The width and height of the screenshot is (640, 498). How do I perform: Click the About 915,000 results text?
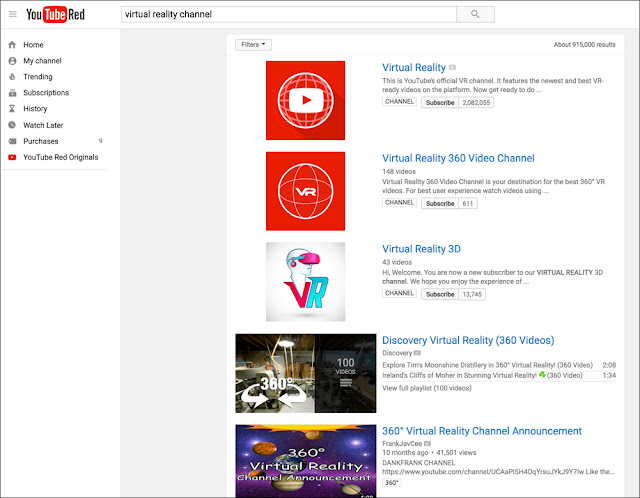point(584,44)
